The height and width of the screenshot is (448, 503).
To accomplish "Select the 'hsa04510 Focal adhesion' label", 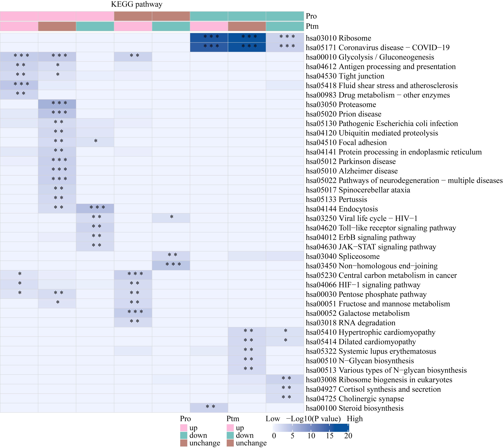I will point(346,143).
